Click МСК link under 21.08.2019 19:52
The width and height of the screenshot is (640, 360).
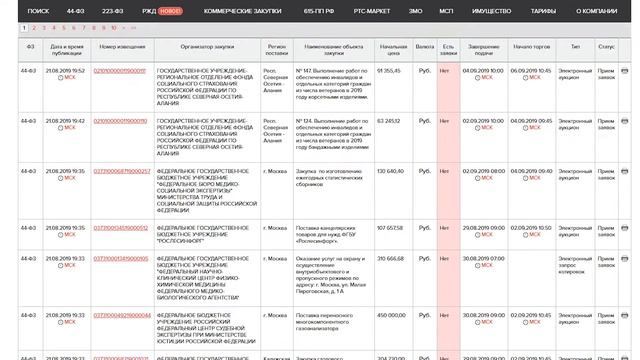(70, 78)
